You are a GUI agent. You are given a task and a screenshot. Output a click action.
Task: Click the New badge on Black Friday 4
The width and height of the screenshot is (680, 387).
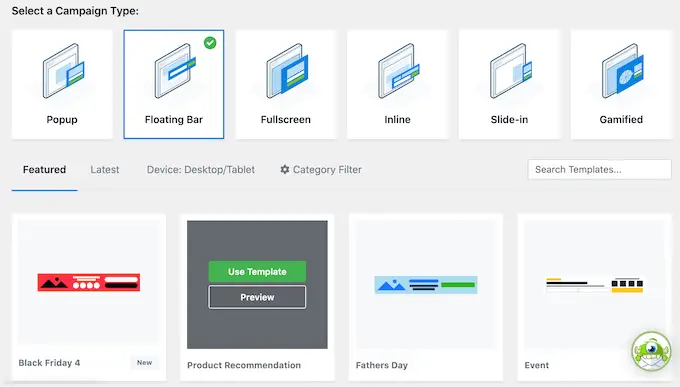pos(144,363)
